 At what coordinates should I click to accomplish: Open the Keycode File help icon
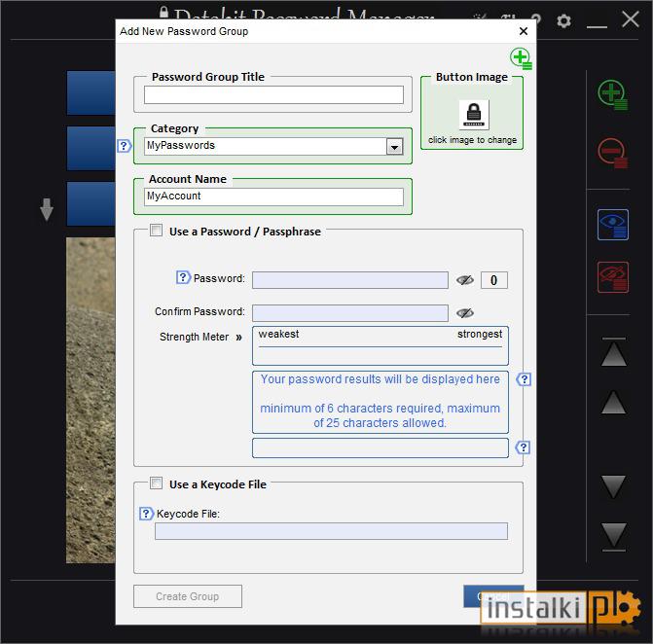(146, 514)
